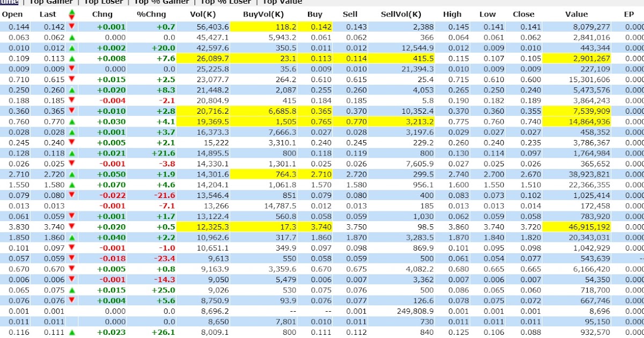
Task: Click the sort arrows icon beside the Last header
Action: (x=71, y=14)
